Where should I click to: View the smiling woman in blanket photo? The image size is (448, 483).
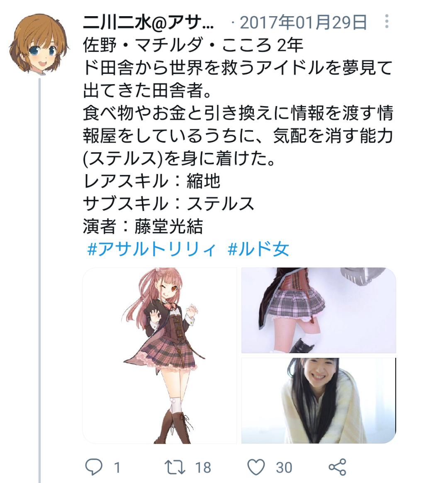pos(319,401)
